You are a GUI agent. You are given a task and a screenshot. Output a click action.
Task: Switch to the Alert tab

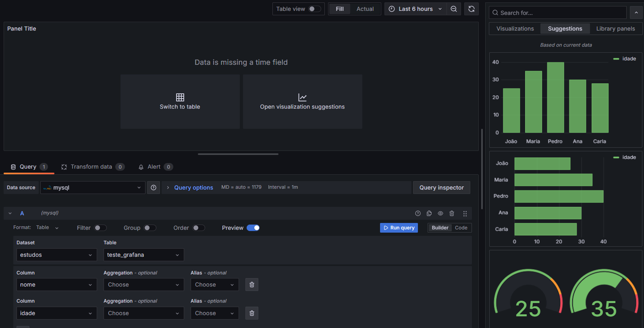156,167
